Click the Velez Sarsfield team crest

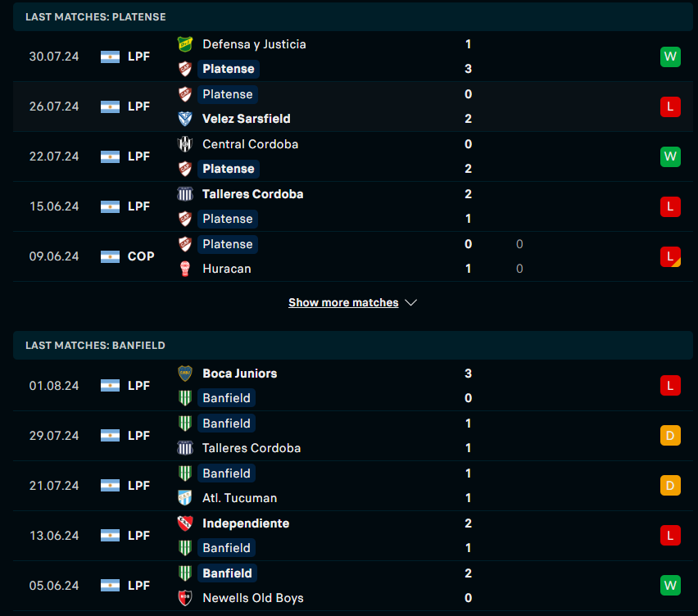[x=185, y=119]
